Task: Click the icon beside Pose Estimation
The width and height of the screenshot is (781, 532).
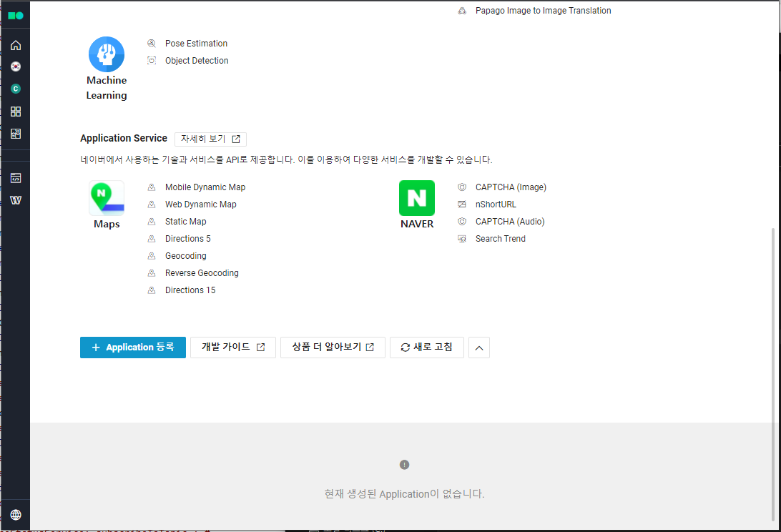Action: tap(152, 44)
